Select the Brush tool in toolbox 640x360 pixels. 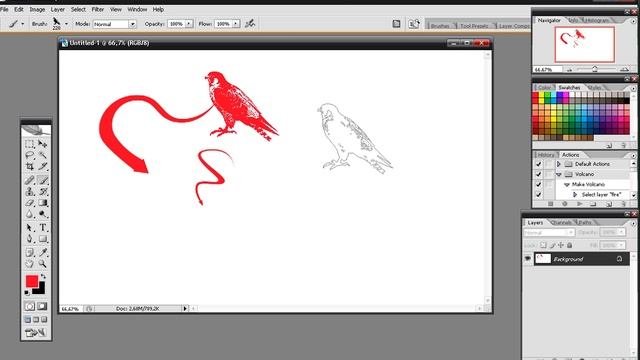pos(42,180)
